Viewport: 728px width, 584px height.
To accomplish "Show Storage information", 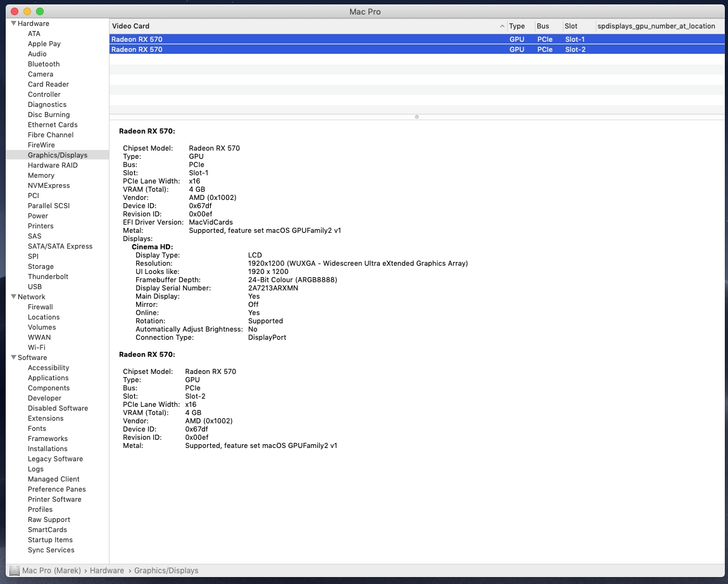I will click(41, 266).
